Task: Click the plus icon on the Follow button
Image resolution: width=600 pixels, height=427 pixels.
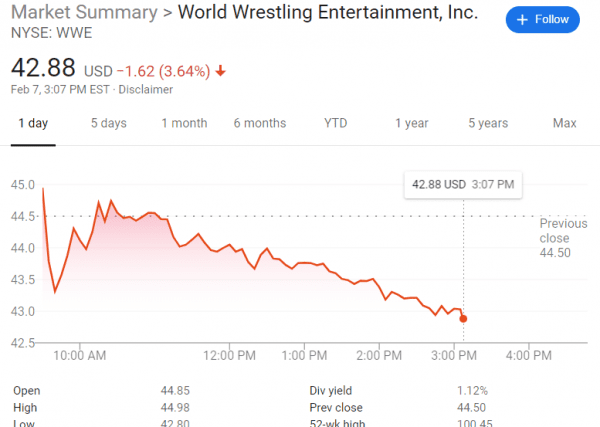Action: pos(522,19)
